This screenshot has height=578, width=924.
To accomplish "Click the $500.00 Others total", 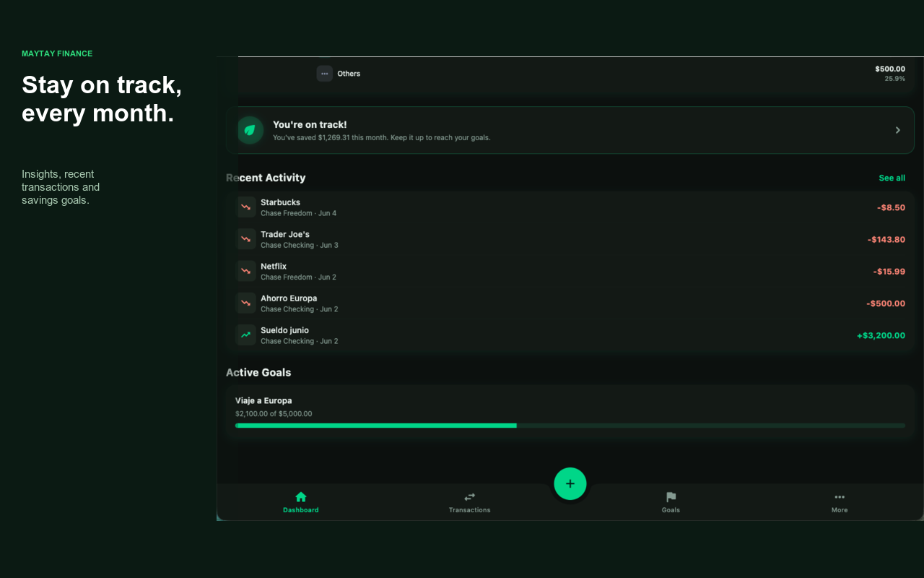I will 890,69.
